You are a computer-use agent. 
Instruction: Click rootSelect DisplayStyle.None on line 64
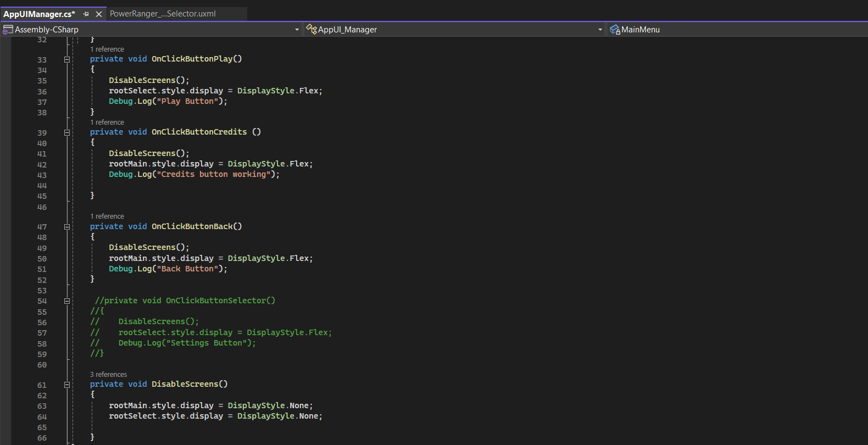(215, 416)
